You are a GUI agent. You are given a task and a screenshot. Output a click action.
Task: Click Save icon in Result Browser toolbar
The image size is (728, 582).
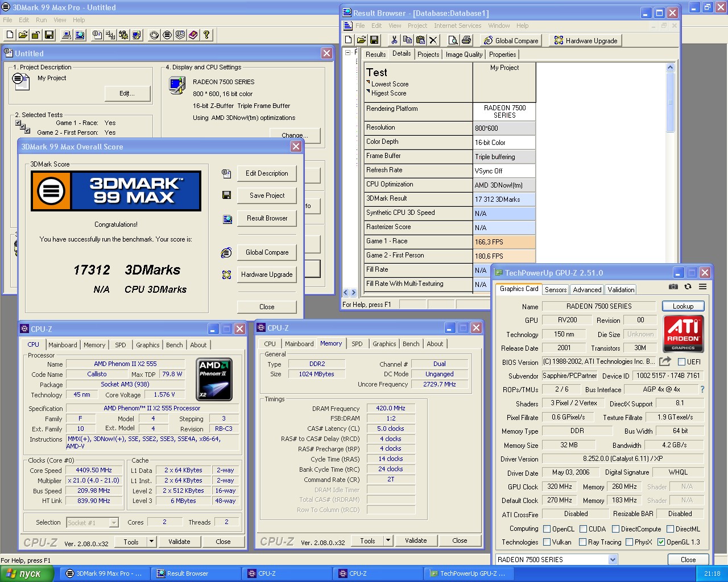374,40
